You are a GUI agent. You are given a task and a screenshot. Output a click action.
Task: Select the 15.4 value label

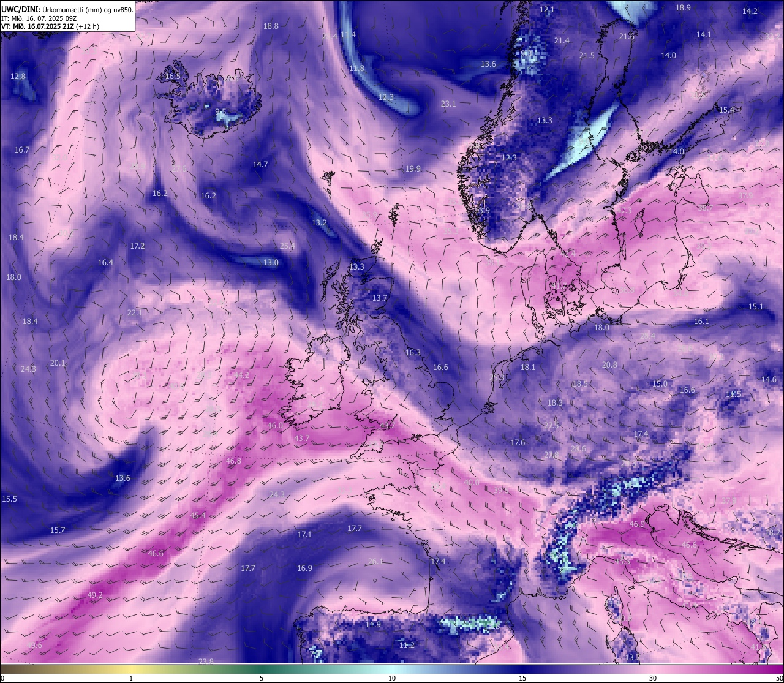726,110
